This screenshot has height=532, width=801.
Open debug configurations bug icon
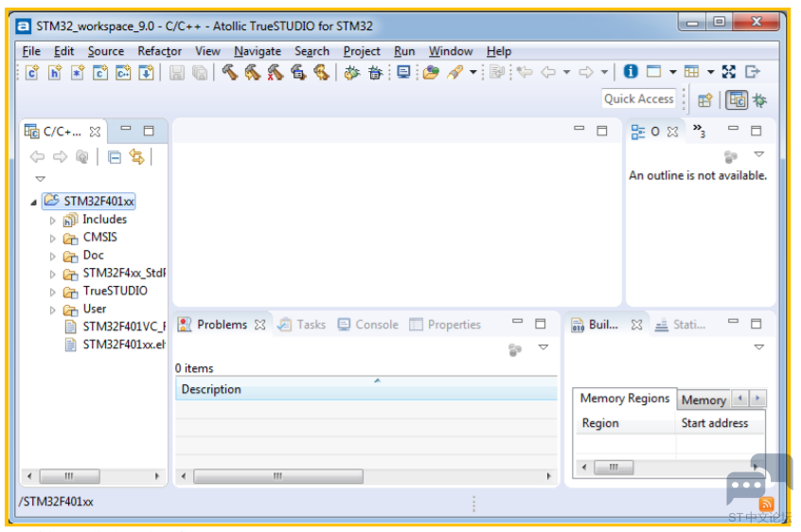coord(376,73)
